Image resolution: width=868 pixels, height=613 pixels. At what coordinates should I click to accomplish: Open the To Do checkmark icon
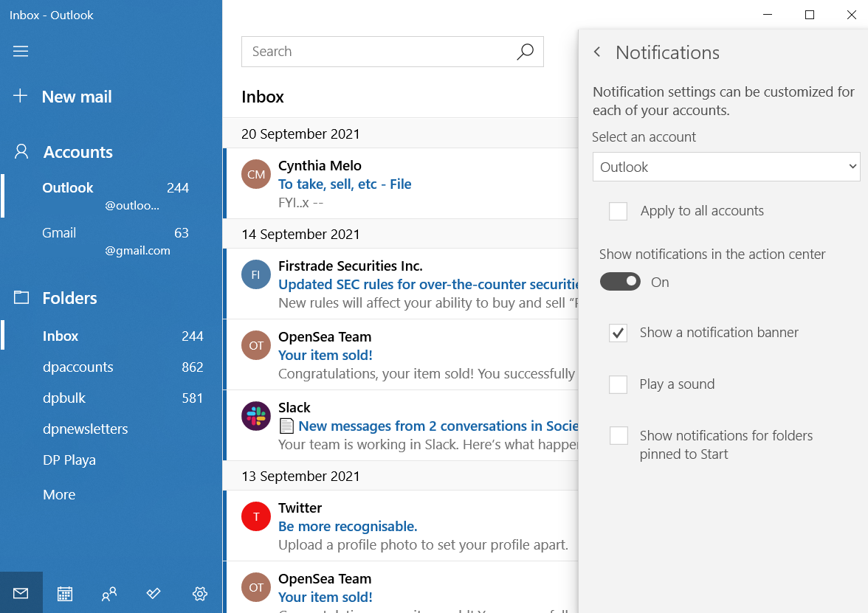pyautogui.click(x=154, y=594)
